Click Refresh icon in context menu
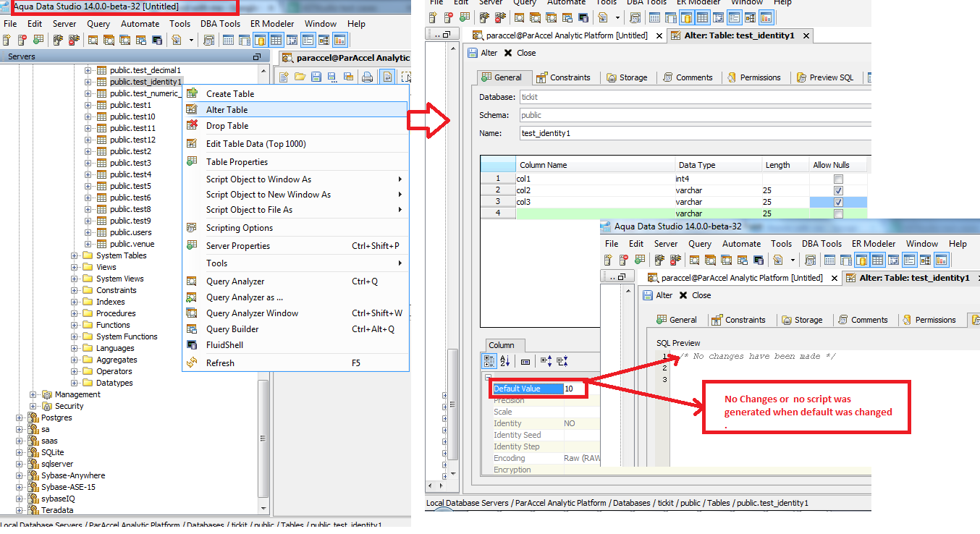Image resolution: width=980 pixels, height=534 pixels. [192, 363]
